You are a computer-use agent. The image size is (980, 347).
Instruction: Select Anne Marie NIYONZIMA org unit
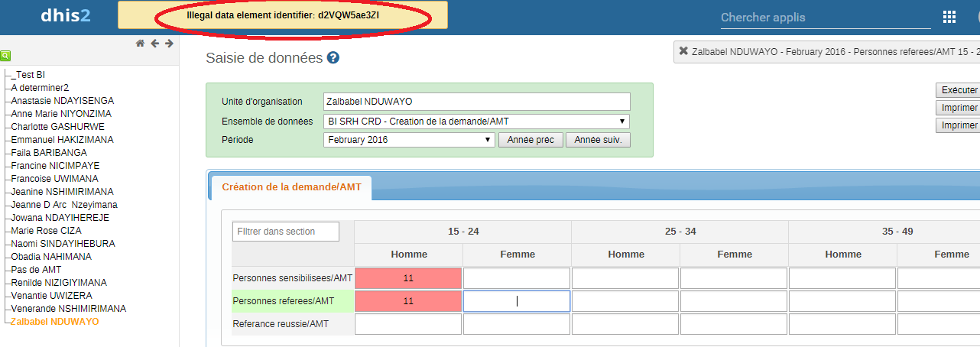[x=61, y=114]
